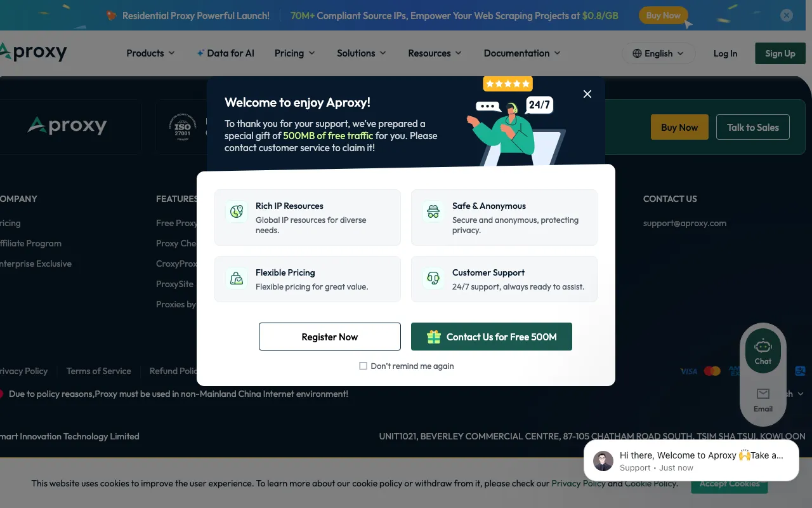Click the five-star rating badge

point(507,84)
